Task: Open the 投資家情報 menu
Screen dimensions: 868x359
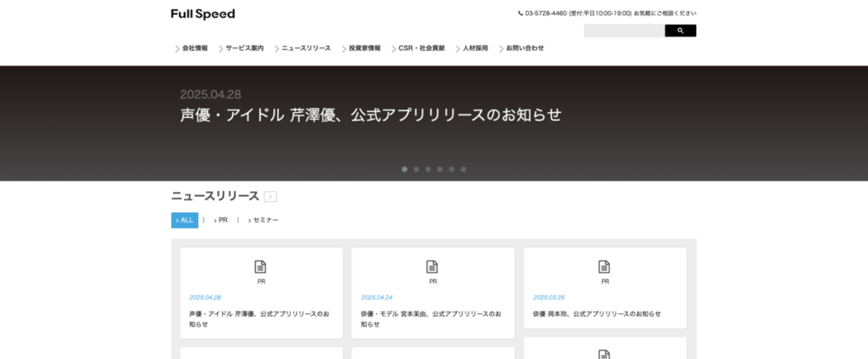Action: point(364,48)
